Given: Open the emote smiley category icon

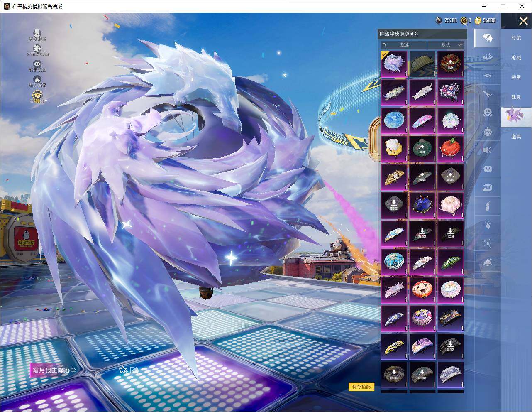Looking at the screenshot, I should tap(488, 113).
